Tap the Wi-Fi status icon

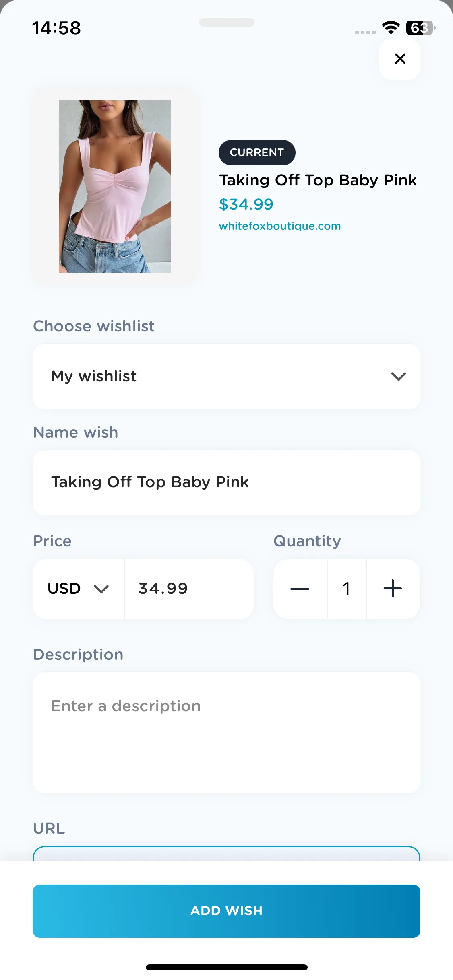click(391, 27)
